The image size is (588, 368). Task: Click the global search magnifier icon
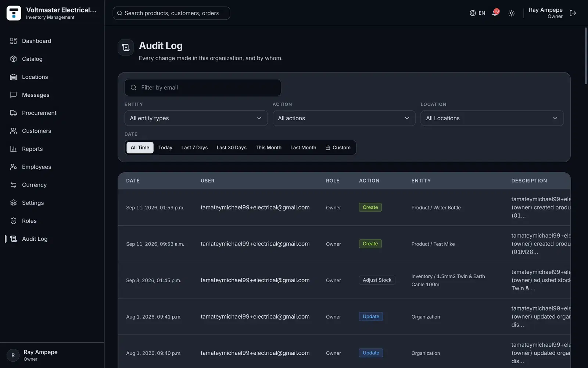119,13
